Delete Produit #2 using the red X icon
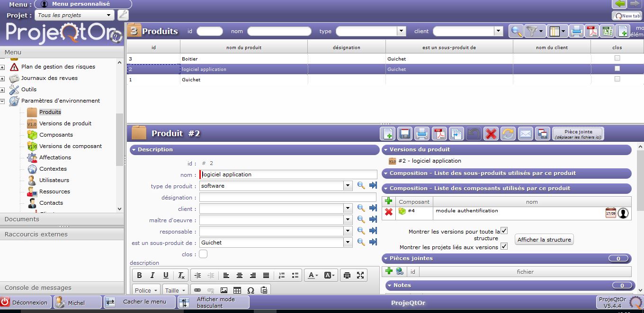 click(491, 134)
